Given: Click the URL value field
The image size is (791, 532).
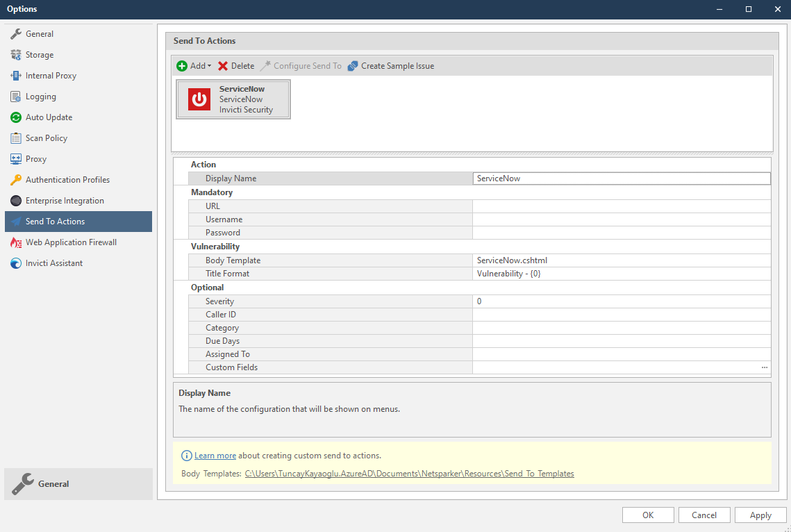Looking at the screenshot, I should pos(622,206).
